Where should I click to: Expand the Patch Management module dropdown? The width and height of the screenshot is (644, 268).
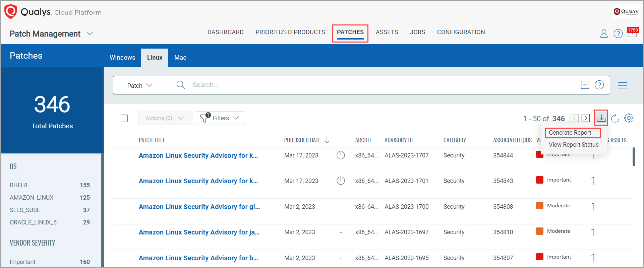[90, 34]
